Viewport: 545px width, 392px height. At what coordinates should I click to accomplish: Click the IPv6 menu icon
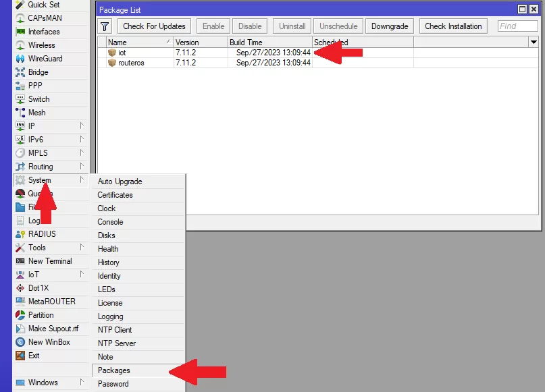pyautogui.click(x=20, y=140)
